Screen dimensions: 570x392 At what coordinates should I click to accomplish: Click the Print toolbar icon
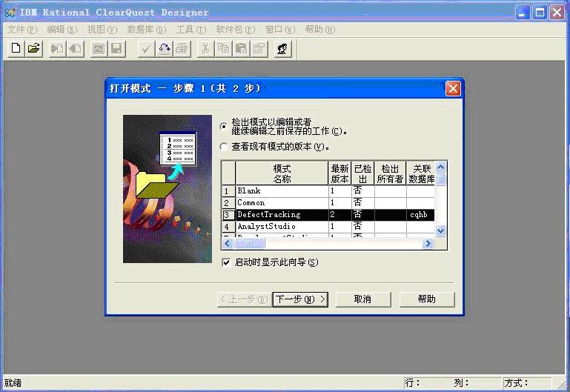pyautogui.click(x=182, y=49)
